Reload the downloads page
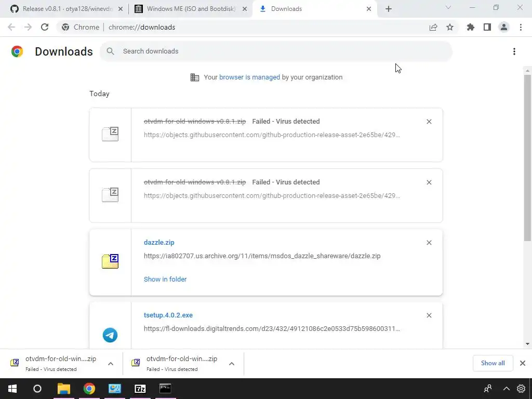 (x=45, y=27)
